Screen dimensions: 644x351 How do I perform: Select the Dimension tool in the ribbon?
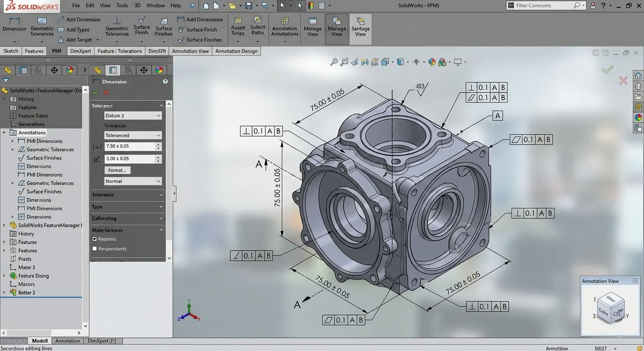[x=15, y=25]
